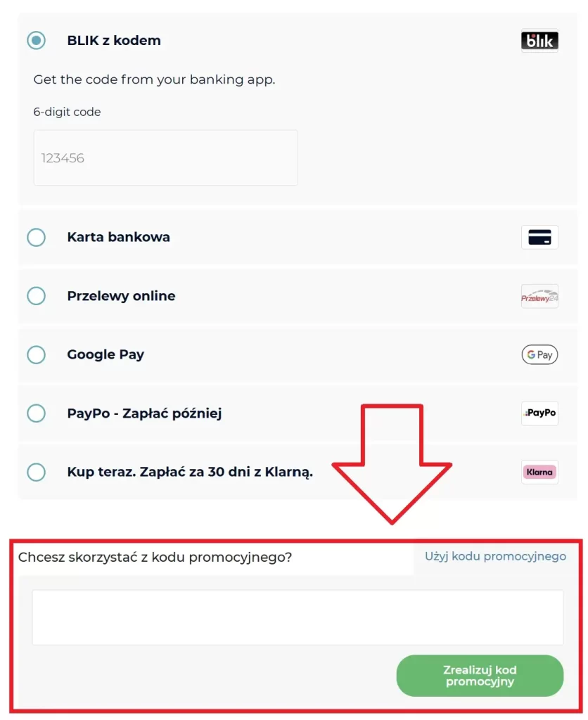
Task: Click the PayPo - Zapłać później label
Action: (x=144, y=413)
